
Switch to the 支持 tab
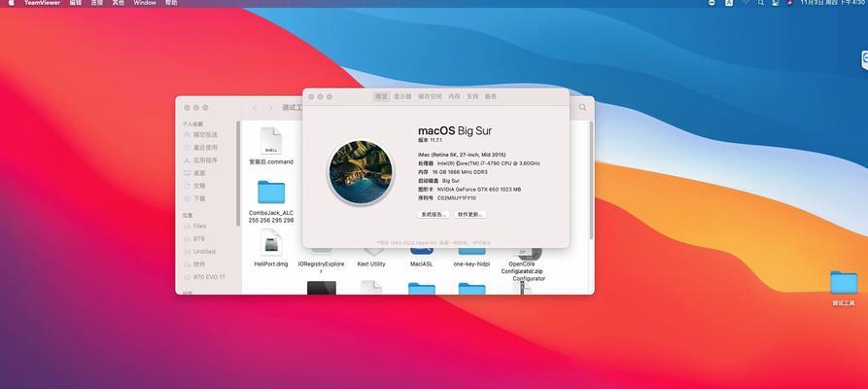tap(472, 96)
